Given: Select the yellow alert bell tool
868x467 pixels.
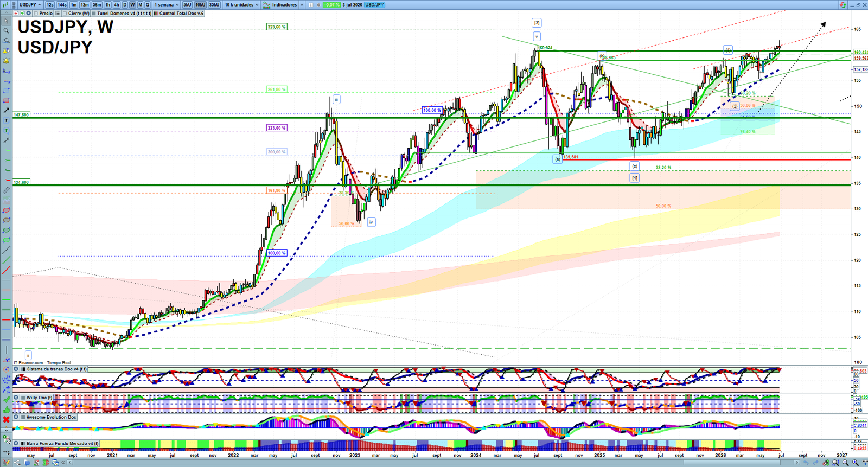Looking at the screenshot, I should (6, 61).
